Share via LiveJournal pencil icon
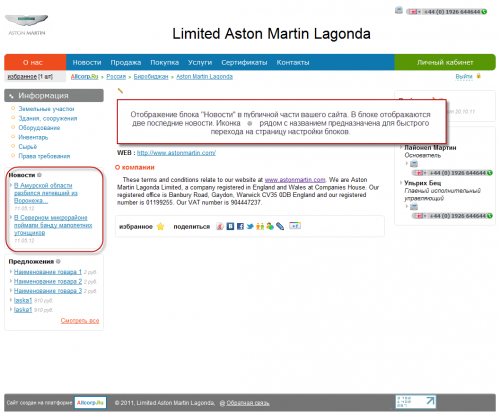500x412 pixels. tap(280, 226)
